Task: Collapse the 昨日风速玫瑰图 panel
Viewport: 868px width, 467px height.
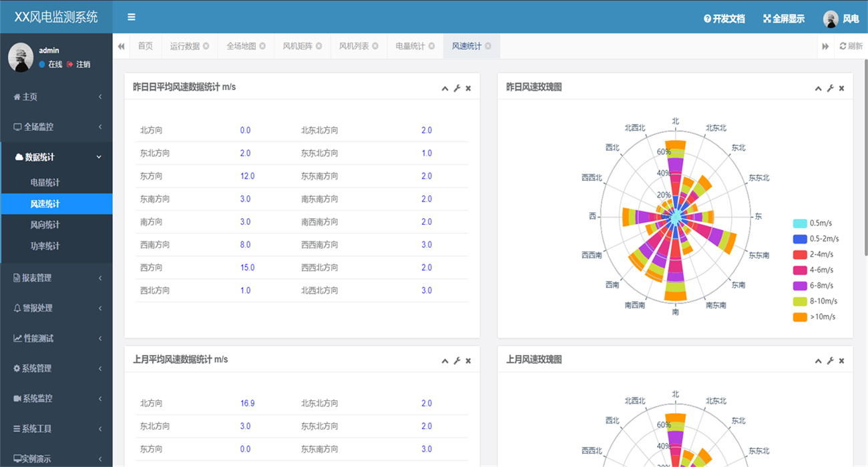Action: [x=818, y=88]
